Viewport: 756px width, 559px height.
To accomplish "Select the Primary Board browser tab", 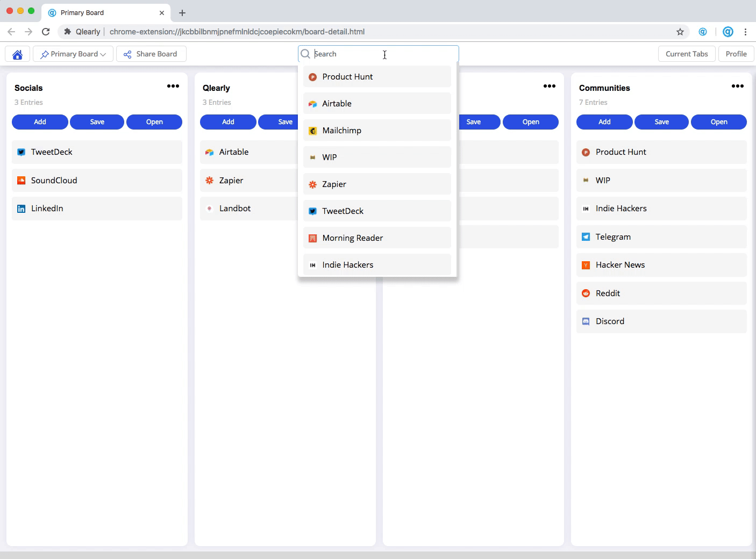I will point(106,12).
